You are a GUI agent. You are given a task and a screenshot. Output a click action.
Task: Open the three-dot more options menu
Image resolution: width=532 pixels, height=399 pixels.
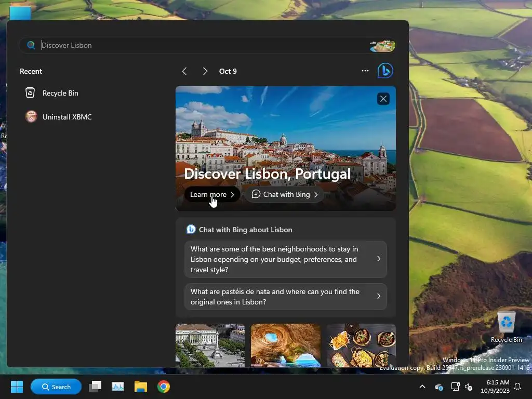(365, 71)
